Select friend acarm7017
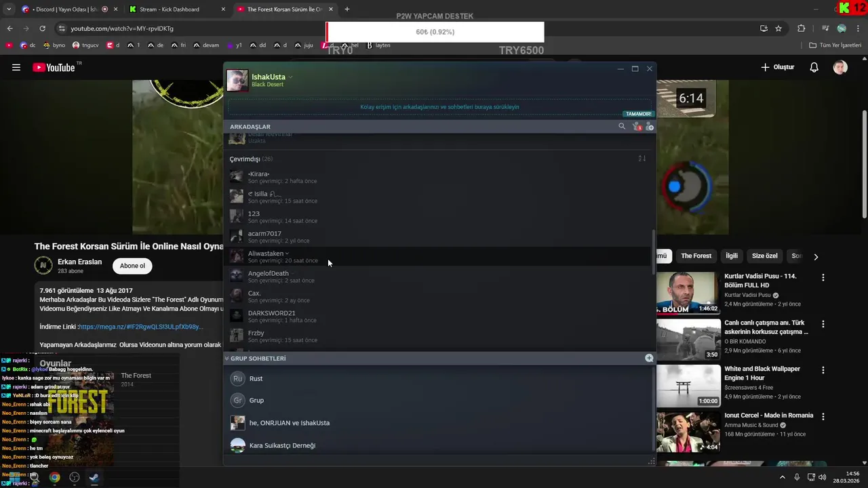The height and width of the screenshot is (488, 868). click(439, 237)
